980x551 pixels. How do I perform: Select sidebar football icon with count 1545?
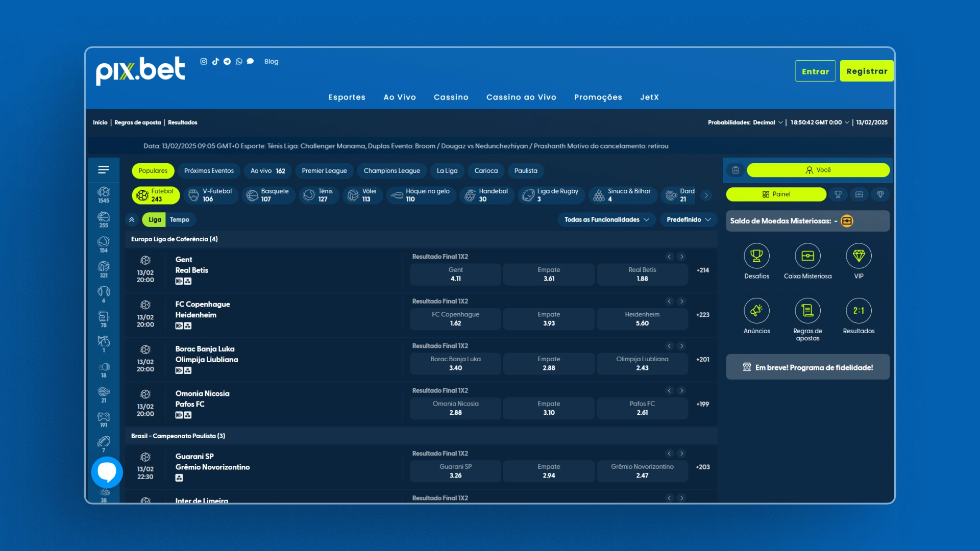[x=104, y=194]
